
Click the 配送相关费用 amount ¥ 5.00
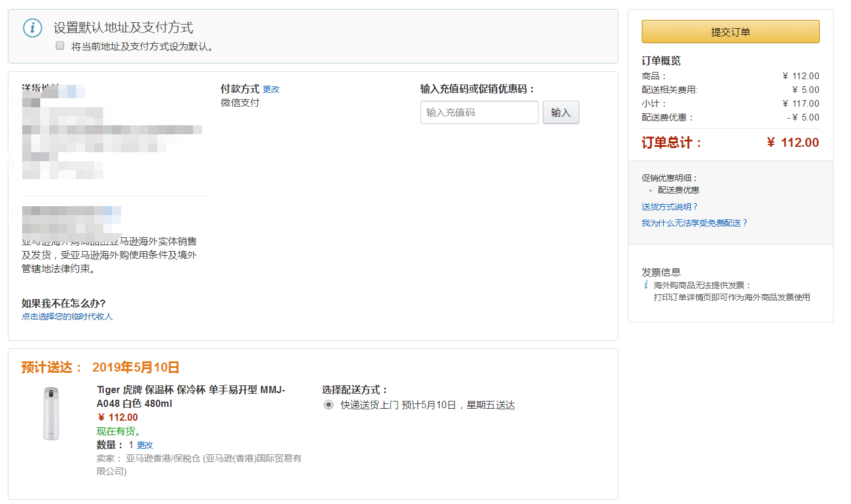pyautogui.click(x=805, y=90)
